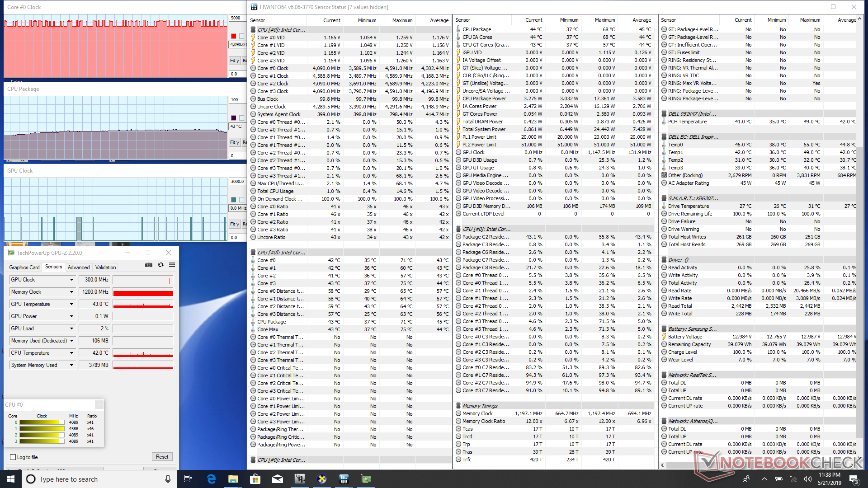Image resolution: width=868 pixels, height=488 pixels.
Task: Open Task View on the taskbar
Action: click(188, 479)
